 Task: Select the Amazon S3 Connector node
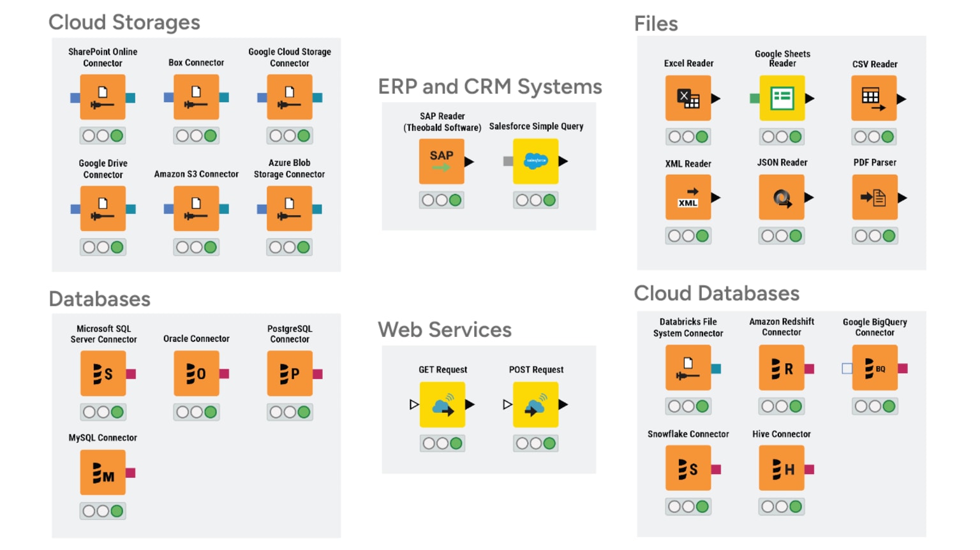click(196, 209)
